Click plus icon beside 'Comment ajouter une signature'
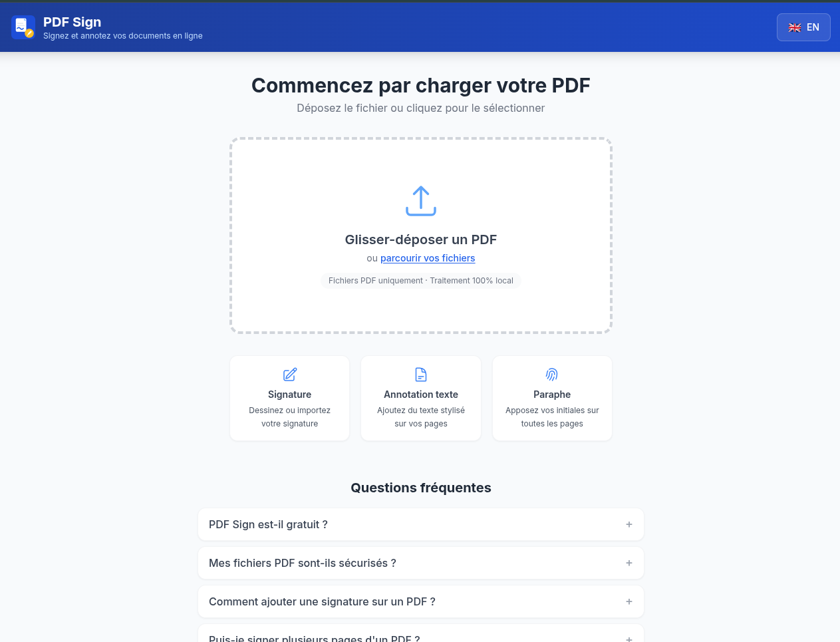The image size is (840, 642). [x=629, y=601]
